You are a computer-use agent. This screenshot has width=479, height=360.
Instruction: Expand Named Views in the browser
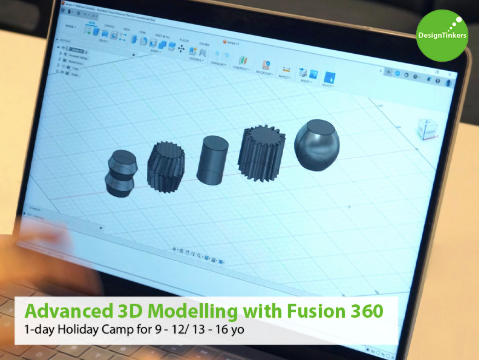60,59
